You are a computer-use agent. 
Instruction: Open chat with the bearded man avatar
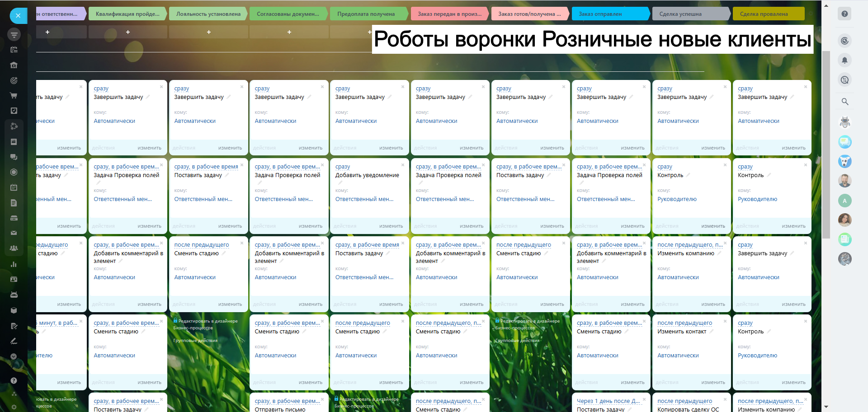[844, 181]
